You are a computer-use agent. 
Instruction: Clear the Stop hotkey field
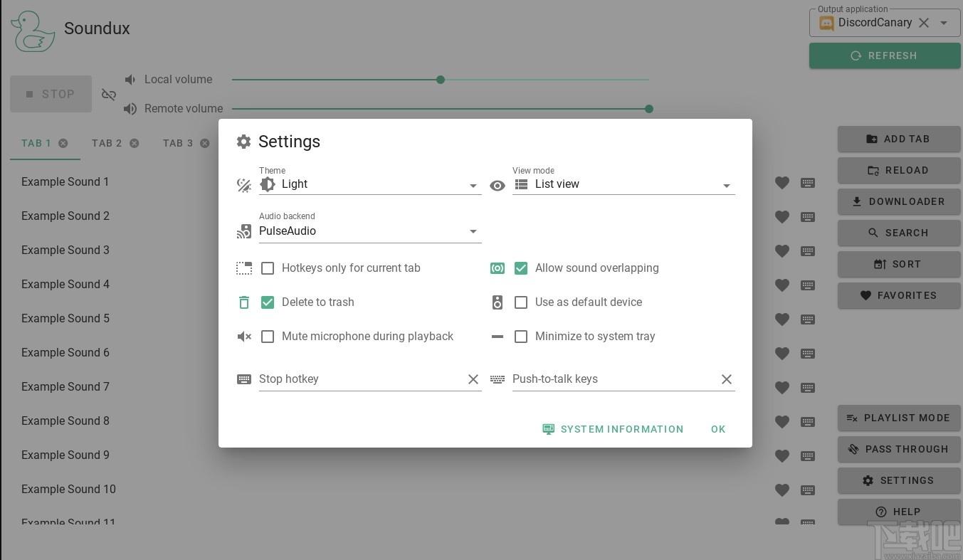pyautogui.click(x=473, y=379)
